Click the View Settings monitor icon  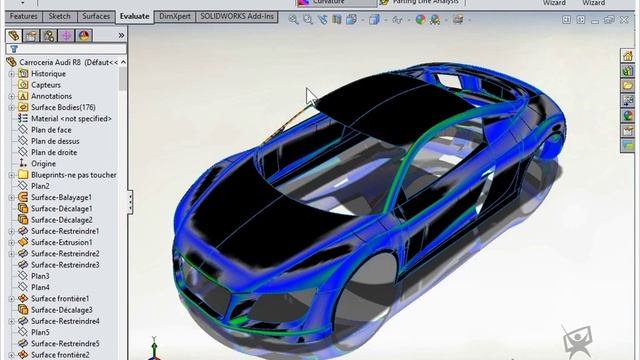(458, 19)
